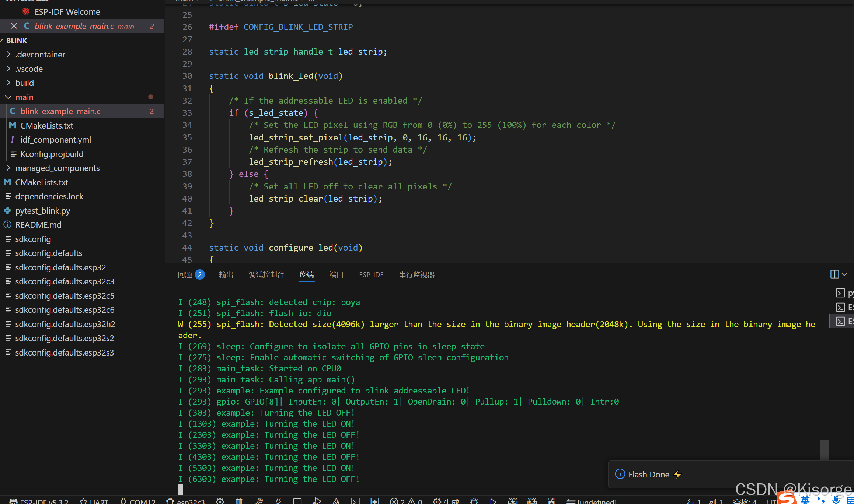Click the terminal panel scrollbar thumb
Image resolution: width=854 pixels, height=504 pixels.
(x=824, y=450)
